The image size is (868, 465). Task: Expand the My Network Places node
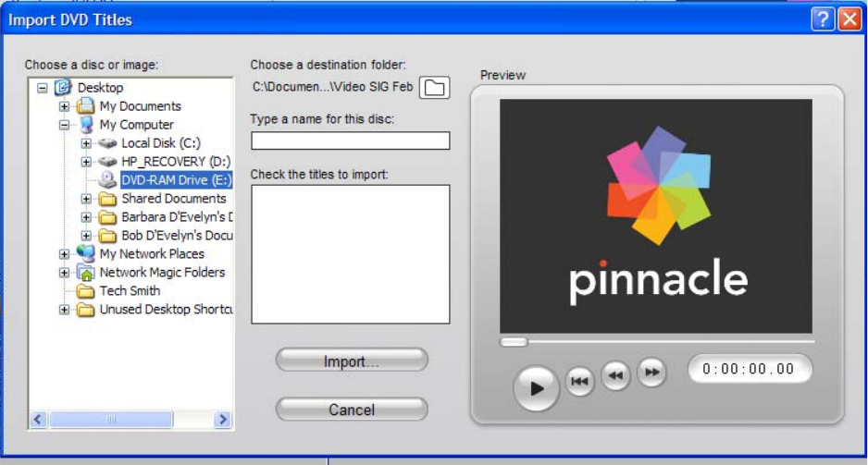click(64, 254)
